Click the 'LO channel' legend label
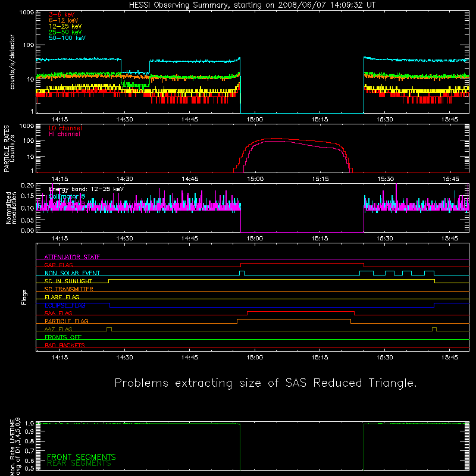This screenshot has height=476, width=476. click(x=65, y=129)
